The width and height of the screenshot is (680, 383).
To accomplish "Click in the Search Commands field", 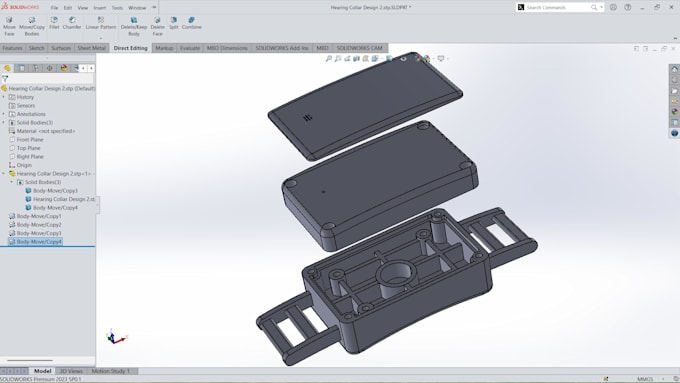I will pyautogui.click(x=558, y=7).
